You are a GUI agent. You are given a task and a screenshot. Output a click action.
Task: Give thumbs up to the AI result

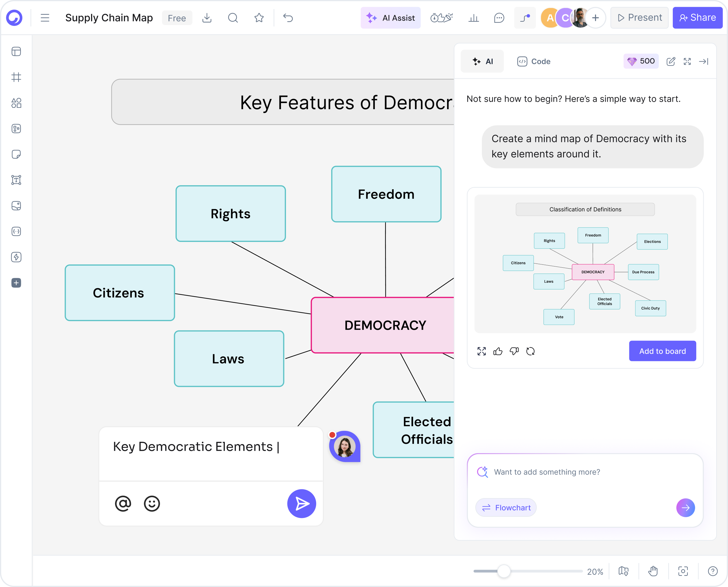point(498,351)
